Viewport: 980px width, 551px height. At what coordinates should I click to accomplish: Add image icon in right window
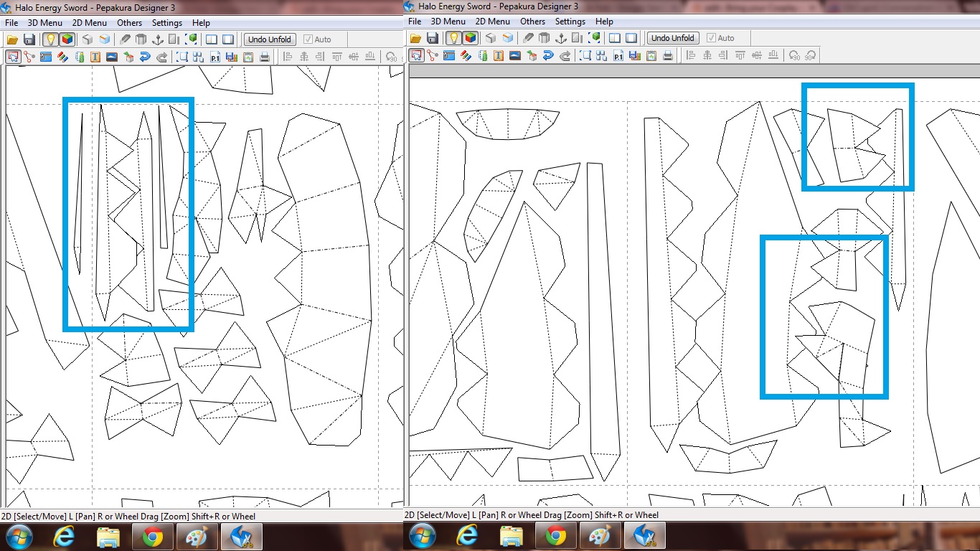(515, 55)
